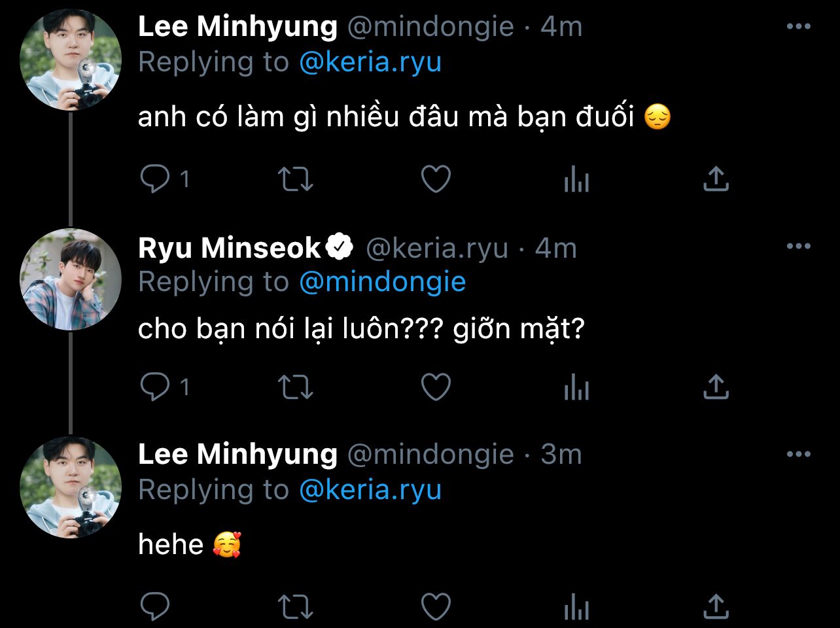Open Ryu Minseok's profile picture

[70, 279]
